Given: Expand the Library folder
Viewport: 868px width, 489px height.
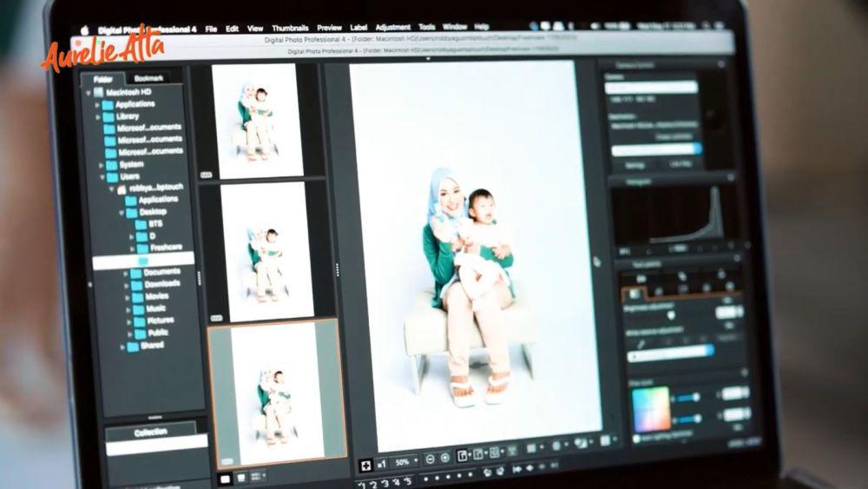Looking at the screenshot, I should tap(99, 117).
